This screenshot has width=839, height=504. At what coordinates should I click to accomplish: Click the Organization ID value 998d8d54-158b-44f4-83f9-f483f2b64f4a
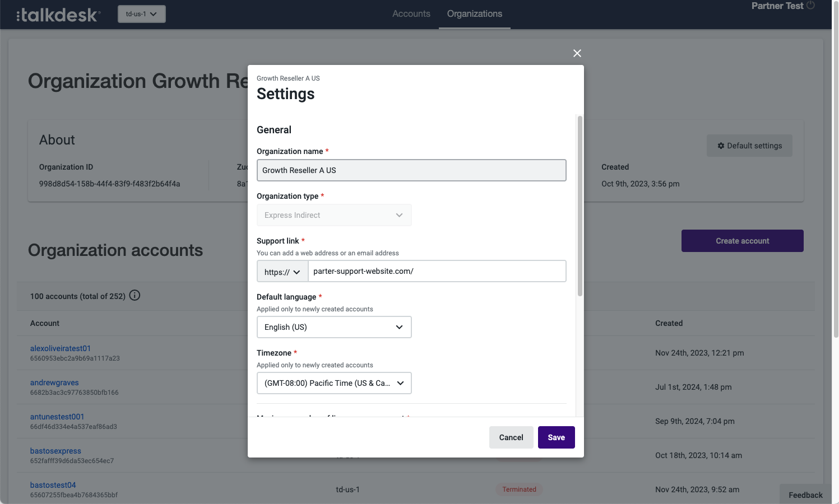[x=110, y=184]
